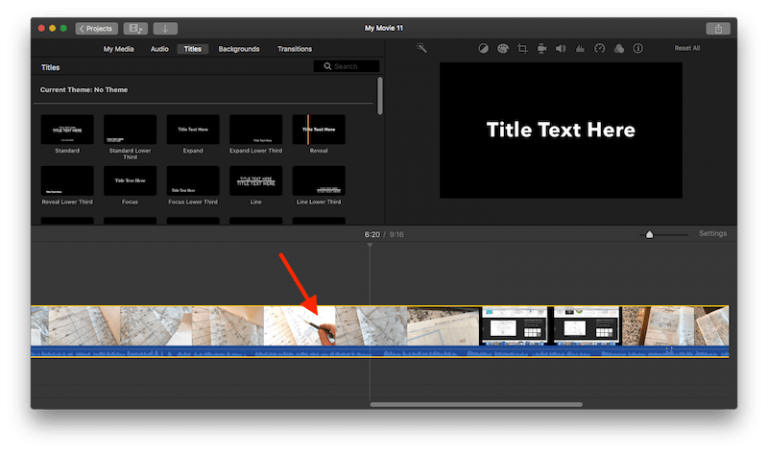768x453 pixels.
Task: Open the color correction palette
Action: click(503, 48)
